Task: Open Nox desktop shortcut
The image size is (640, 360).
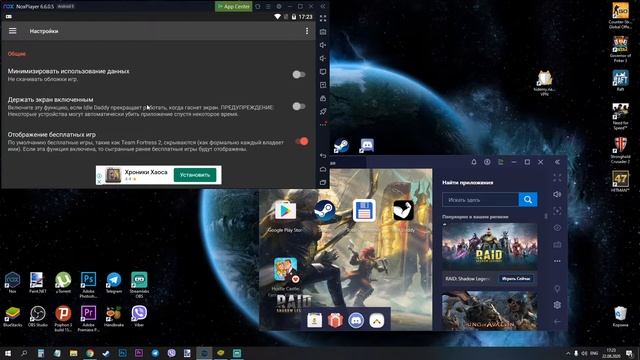Action: (x=12, y=282)
